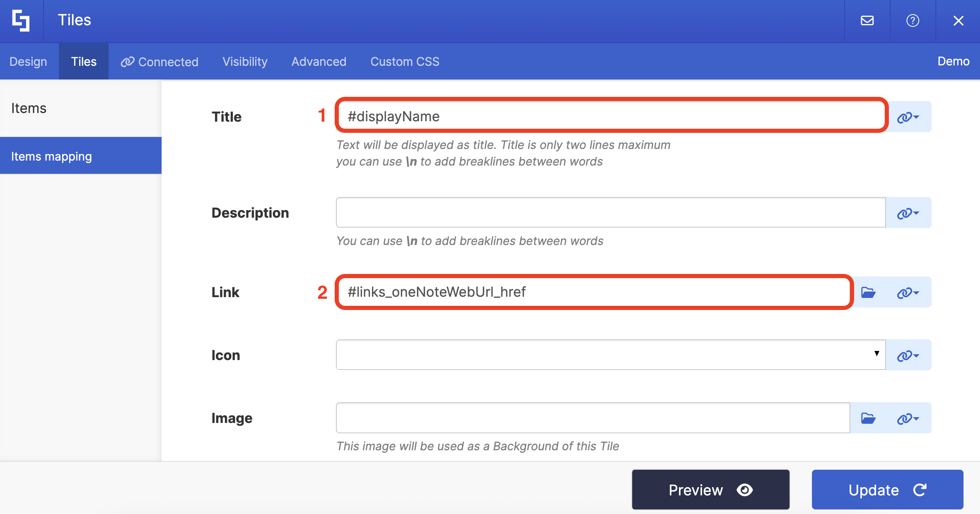Click the Preview button
Viewport: 980px width, 514px height.
[x=710, y=490]
